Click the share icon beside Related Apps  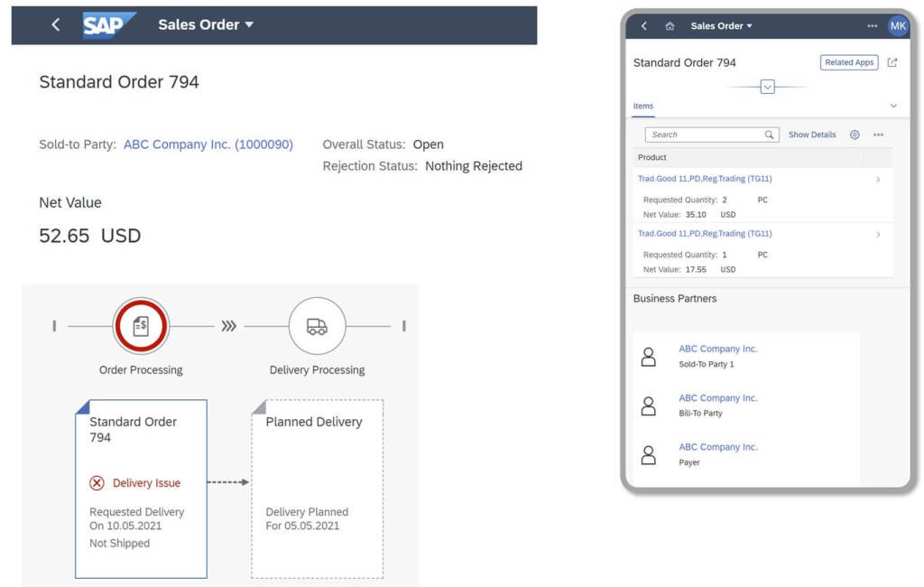[892, 62]
